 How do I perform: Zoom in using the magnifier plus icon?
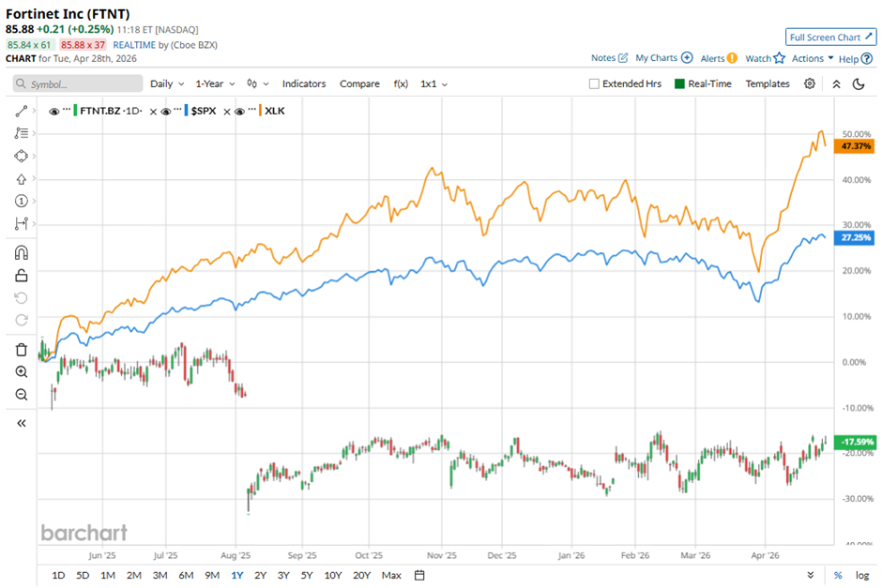click(x=21, y=372)
